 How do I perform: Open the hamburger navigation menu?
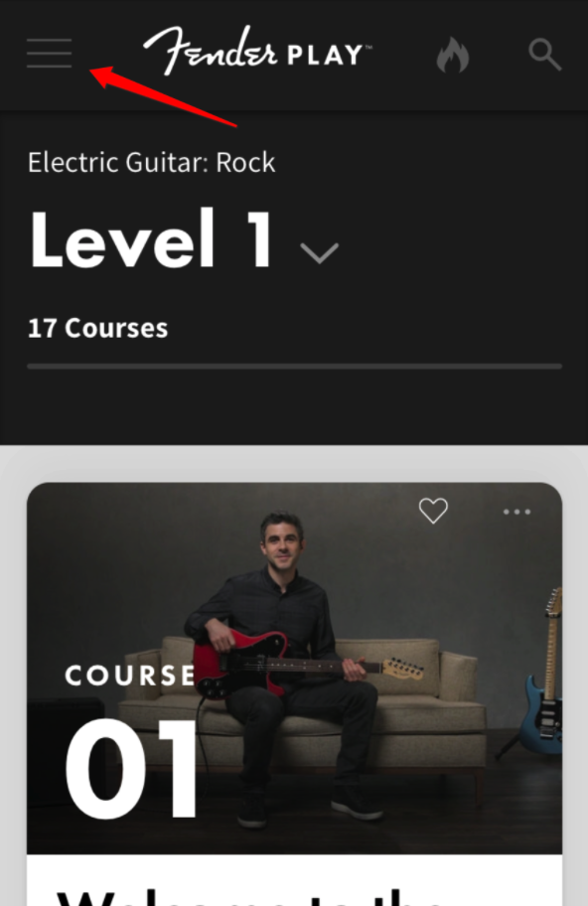[49, 54]
